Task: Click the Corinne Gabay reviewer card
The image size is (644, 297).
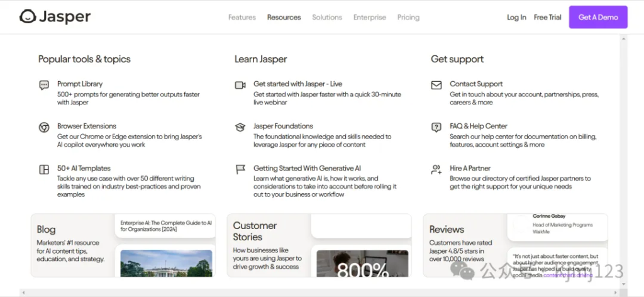Action: 558,227
